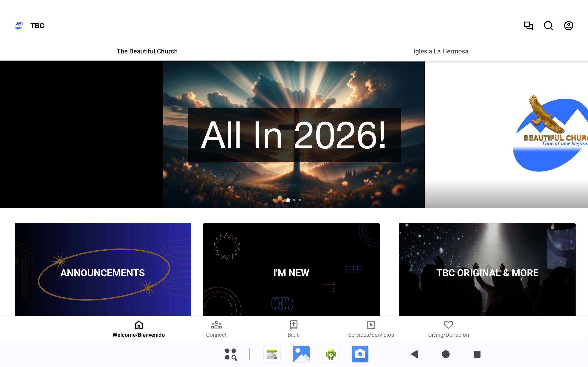Open the chat messages icon
This screenshot has height=367, width=588.
528,25
